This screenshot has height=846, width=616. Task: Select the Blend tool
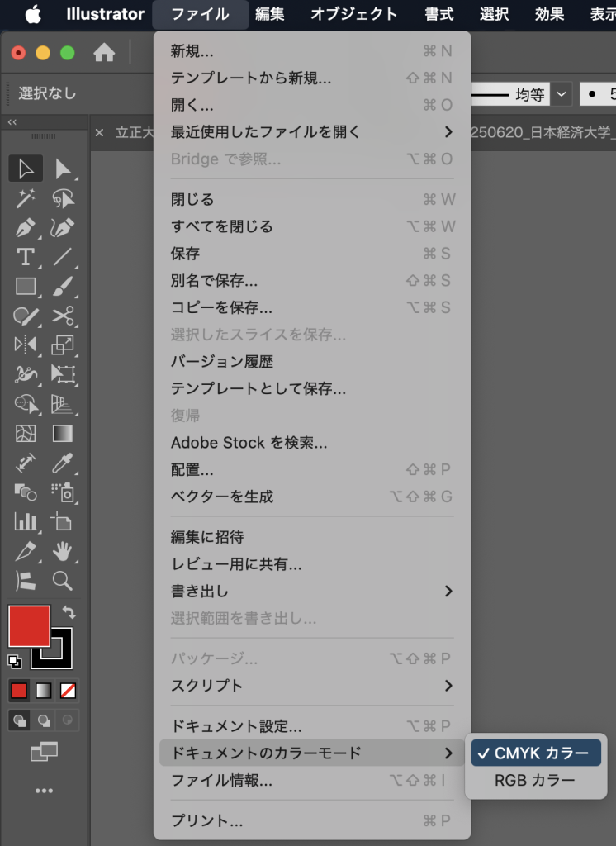pos(26,492)
